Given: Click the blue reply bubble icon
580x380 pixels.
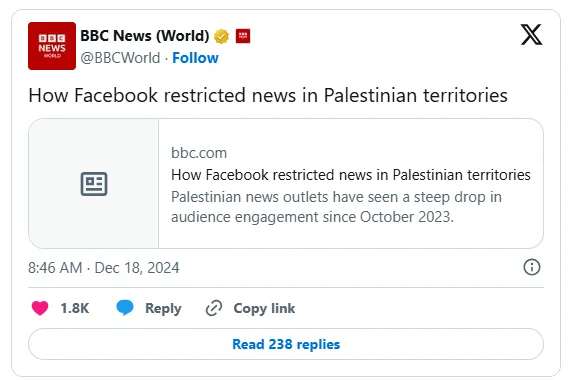Looking at the screenshot, I should pyautogui.click(x=125, y=308).
